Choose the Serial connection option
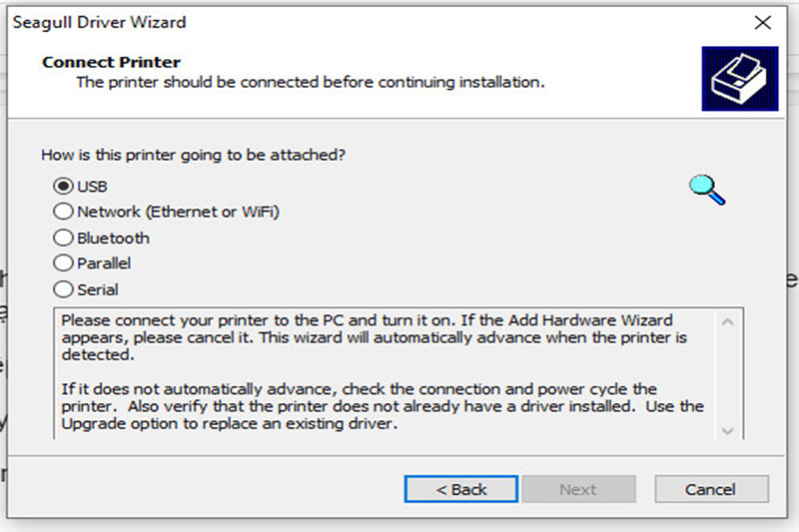Viewport: 799px width, 532px height. (86, 289)
